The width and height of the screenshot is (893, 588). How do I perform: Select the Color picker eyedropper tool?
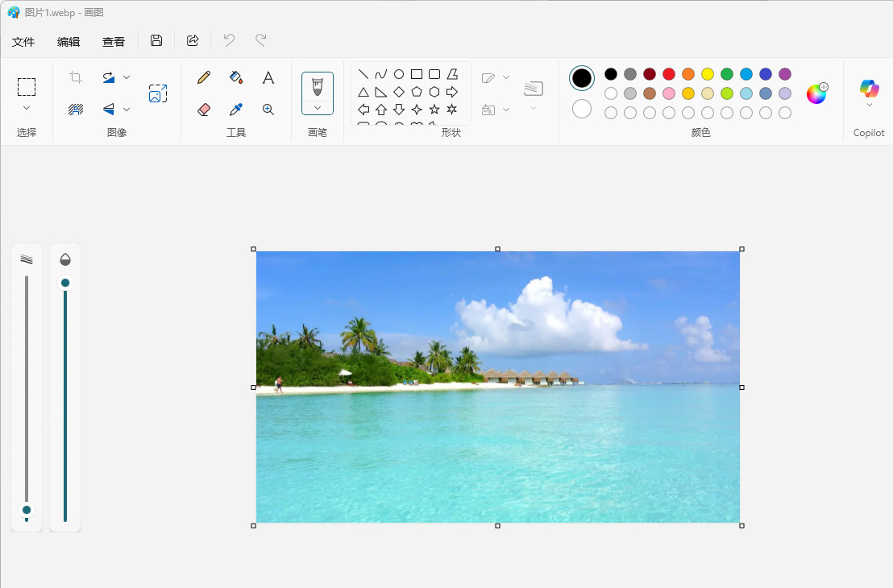tap(236, 110)
